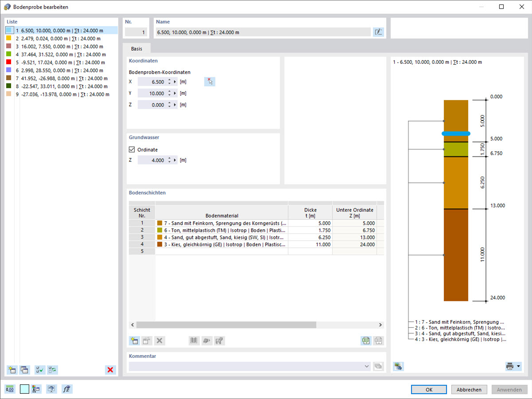Click legend entry 4 : 3 - Kies
532x399 pixels.
(x=460, y=340)
